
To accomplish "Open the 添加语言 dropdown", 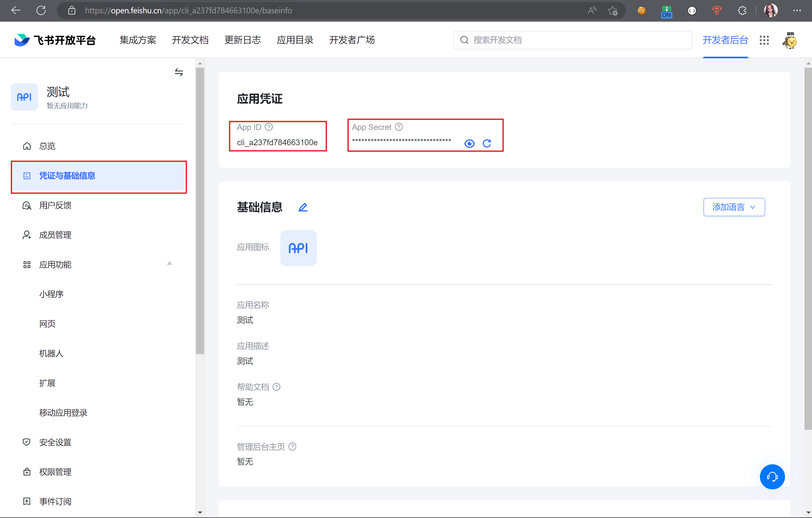I will click(x=734, y=207).
